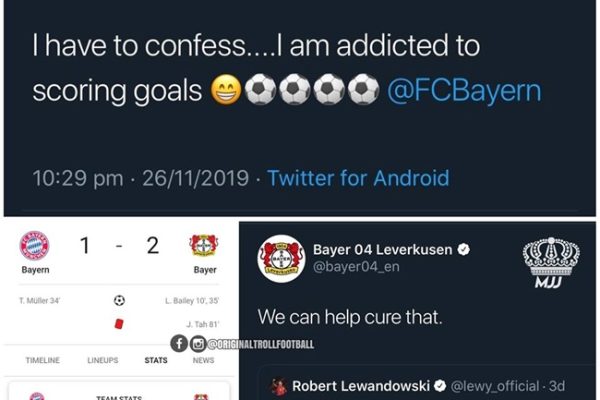This screenshot has width=600, height=400.
Task: Open Robert Lewandowski's small avatar
Action: [x=279, y=386]
